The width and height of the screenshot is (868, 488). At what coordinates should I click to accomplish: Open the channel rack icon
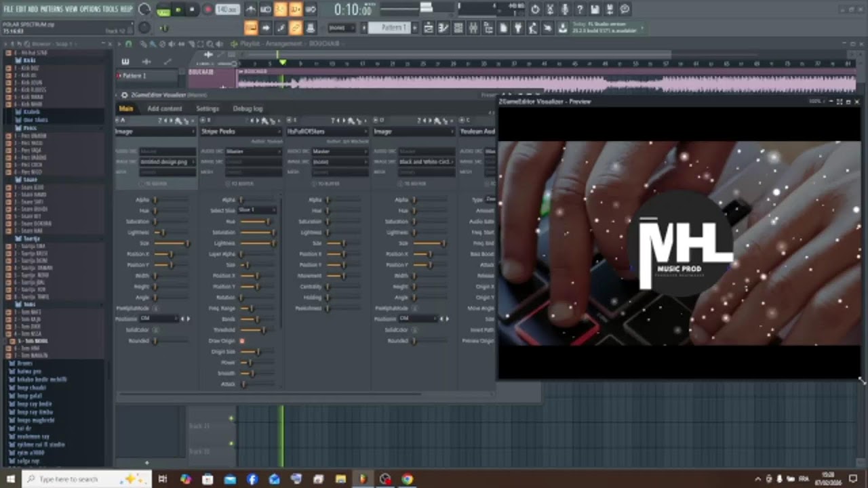pyautogui.click(x=458, y=28)
